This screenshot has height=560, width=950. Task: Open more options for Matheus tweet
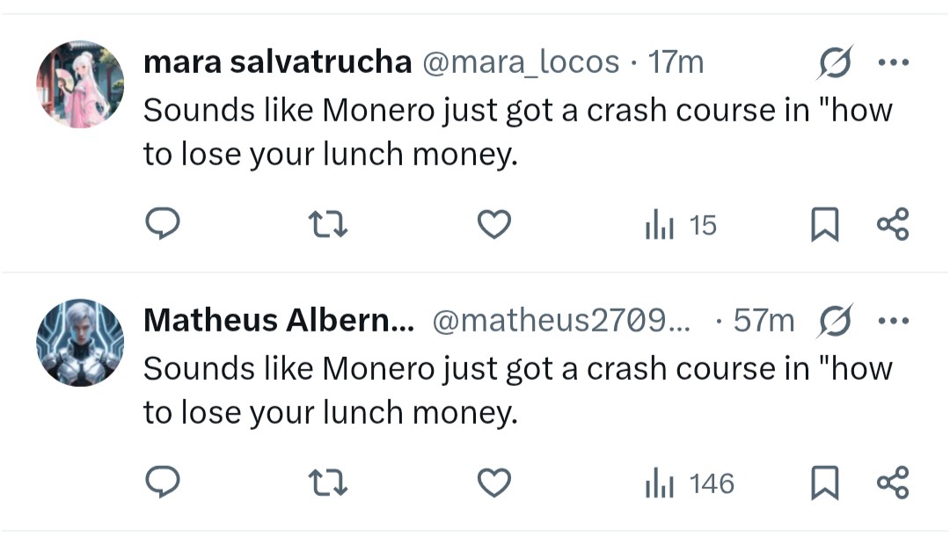[x=893, y=321]
